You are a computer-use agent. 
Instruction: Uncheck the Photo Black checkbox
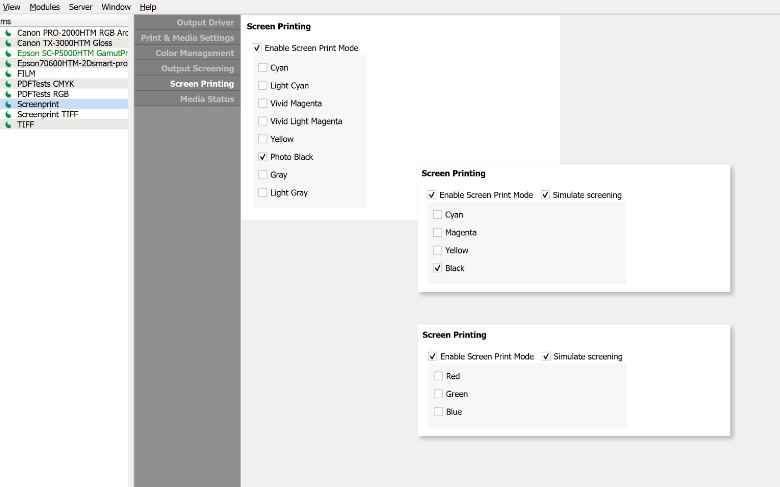[x=262, y=157]
